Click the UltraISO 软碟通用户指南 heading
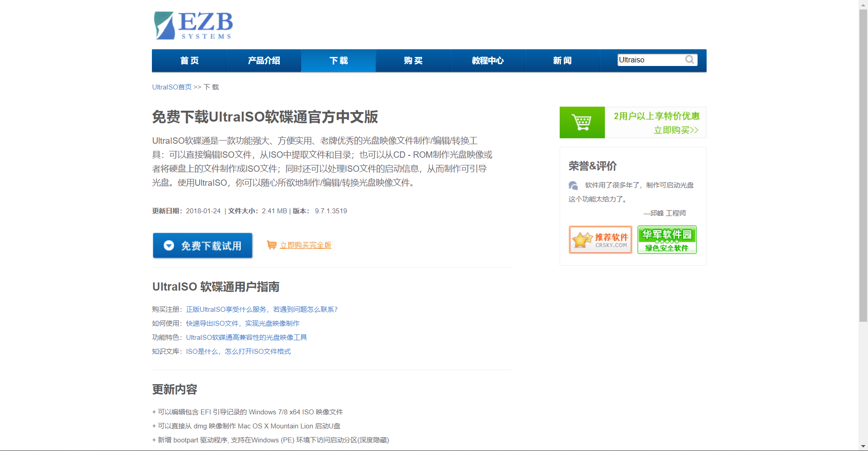 216,287
